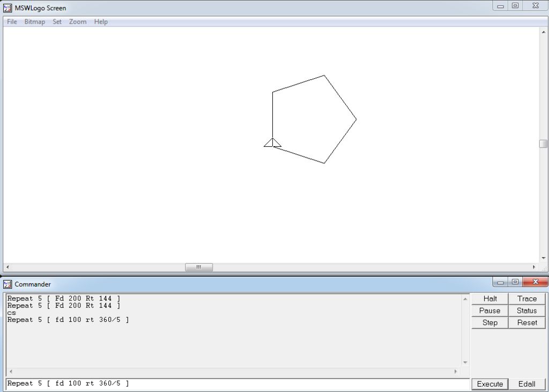Run the command with Execute button
The height and width of the screenshot is (392, 549).
click(490, 384)
